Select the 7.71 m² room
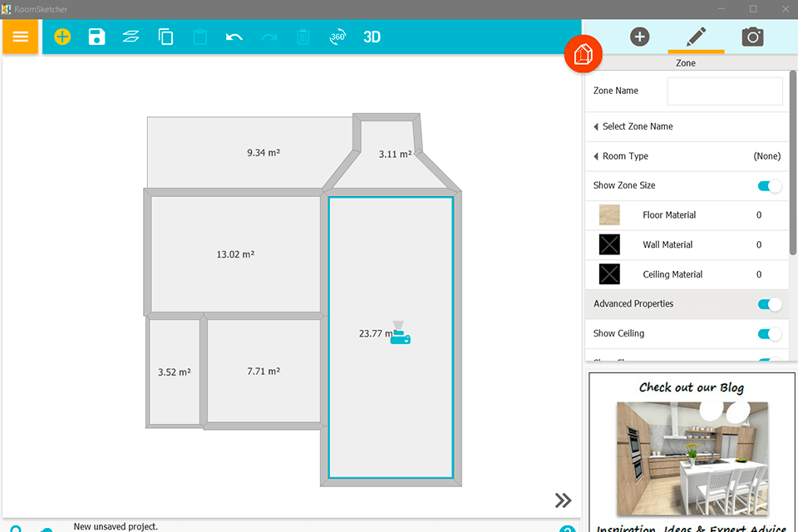Image resolution: width=798 pixels, height=532 pixels. click(x=264, y=371)
